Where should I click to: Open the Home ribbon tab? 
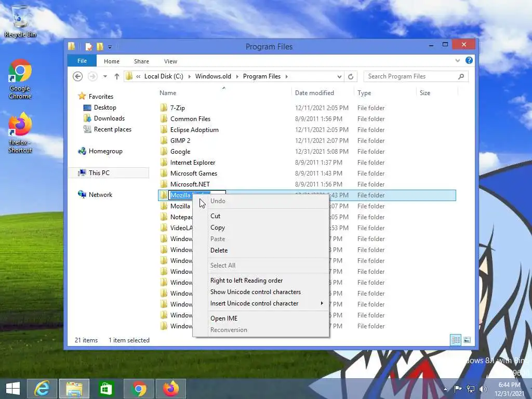click(112, 61)
